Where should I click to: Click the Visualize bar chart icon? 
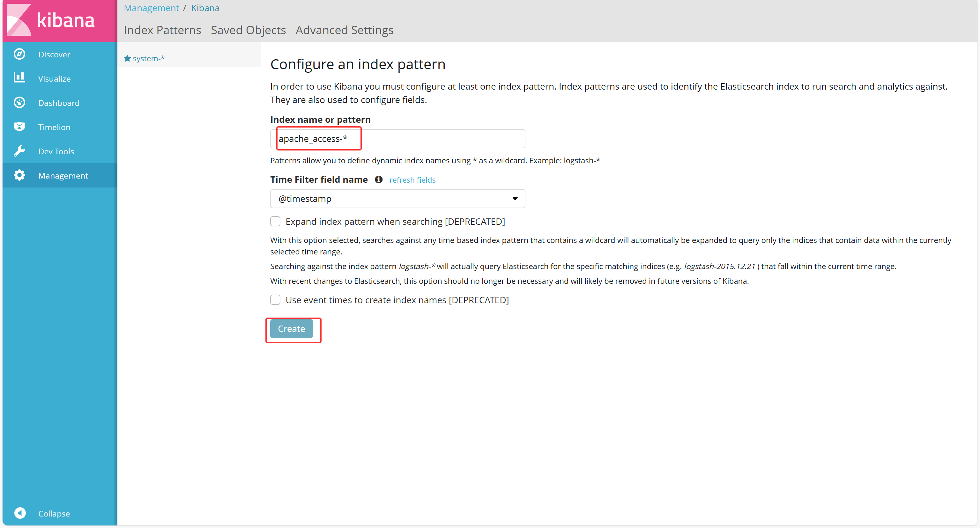click(x=19, y=78)
